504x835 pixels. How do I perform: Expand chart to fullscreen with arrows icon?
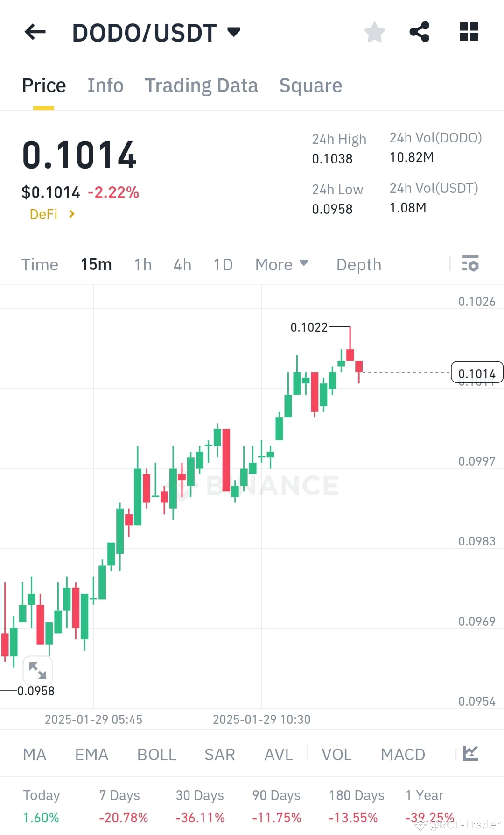[x=38, y=670]
